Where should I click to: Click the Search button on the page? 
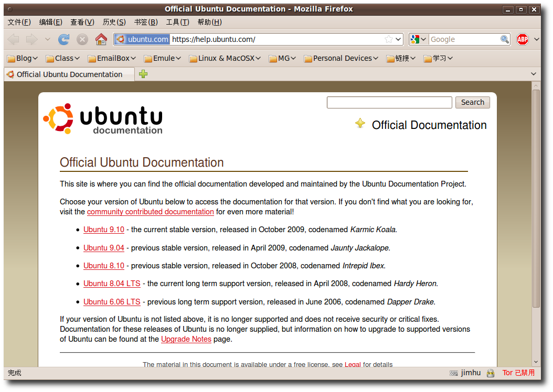pyautogui.click(x=473, y=103)
